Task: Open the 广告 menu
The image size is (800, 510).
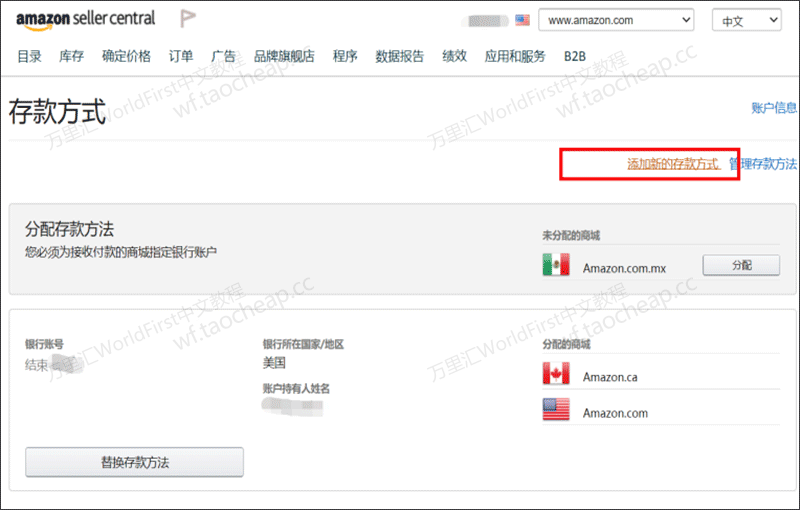Action: coord(223,56)
